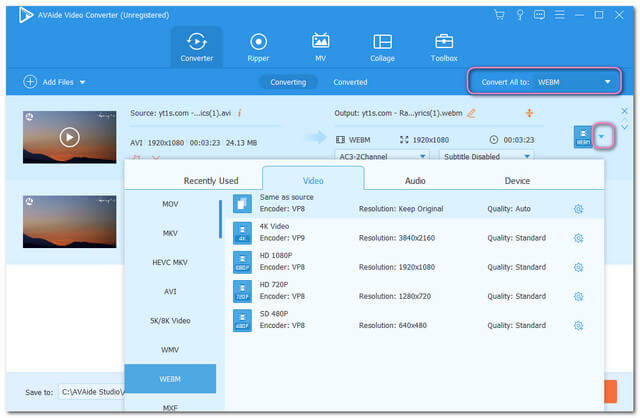Open settings gear for 4K Video

pyautogui.click(x=578, y=238)
